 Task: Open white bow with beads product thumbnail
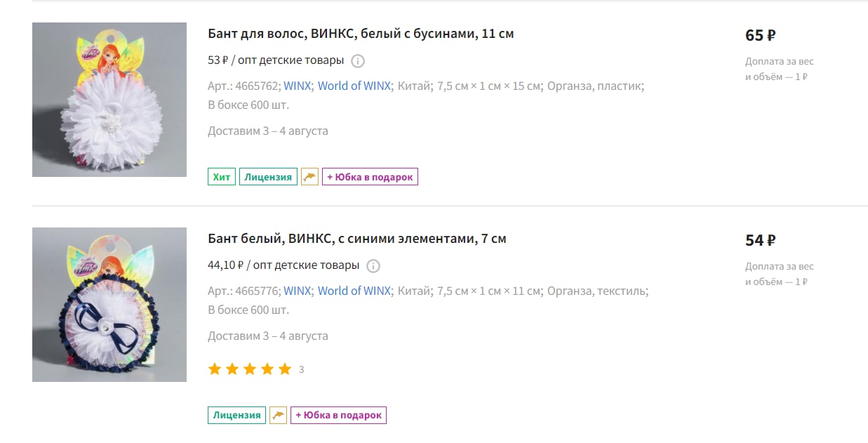coord(109,100)
